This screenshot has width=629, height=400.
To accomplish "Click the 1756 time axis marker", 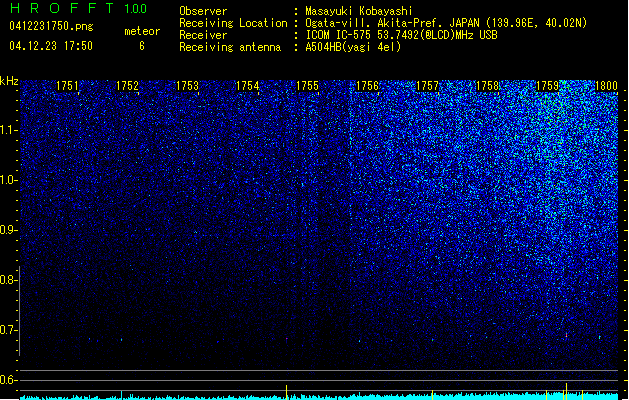I will pos(367,86).
